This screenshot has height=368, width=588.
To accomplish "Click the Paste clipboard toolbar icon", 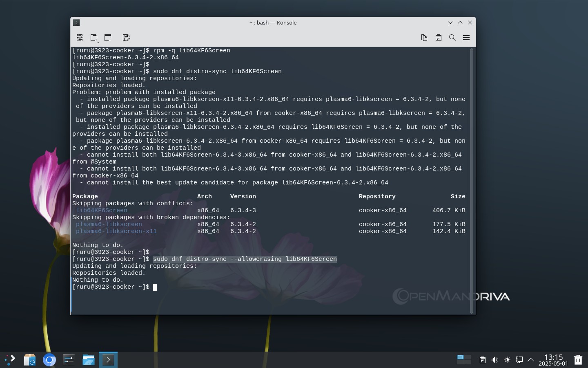I will [438, 38].
